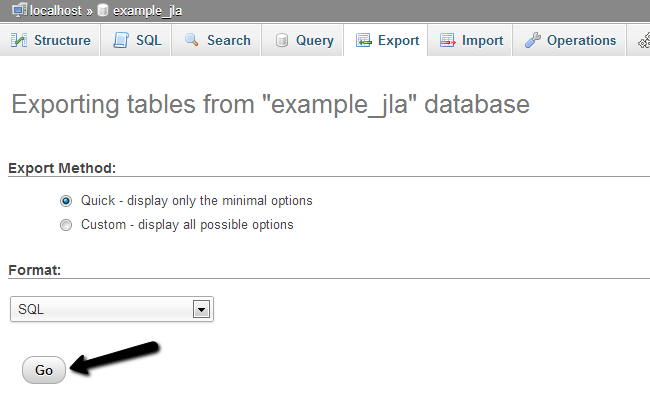The image size is (650, 396).
Task: Click the Structure tab icon
Action: coord(19,40)
